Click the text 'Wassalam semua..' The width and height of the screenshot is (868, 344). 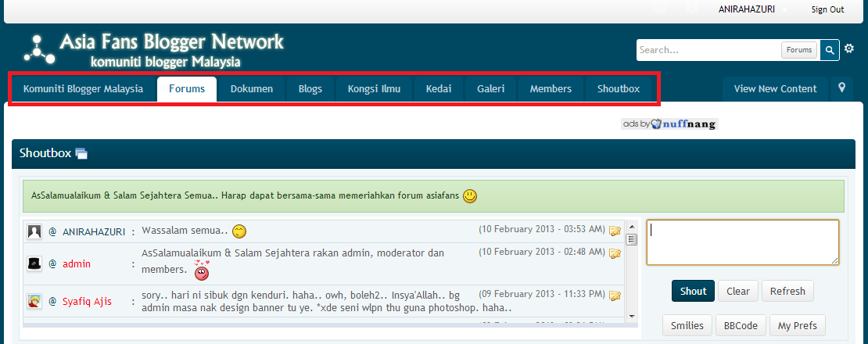tap(185, 231)
